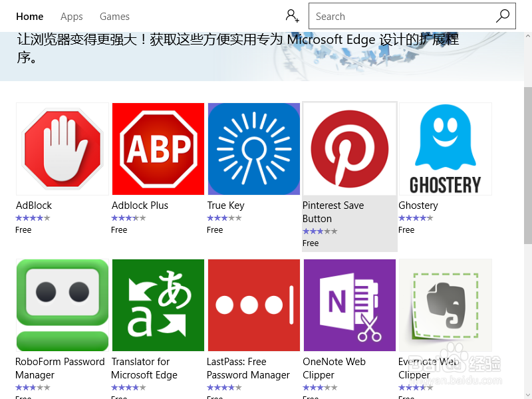Open the True Key app icon
532x399 pixels.
254,149
